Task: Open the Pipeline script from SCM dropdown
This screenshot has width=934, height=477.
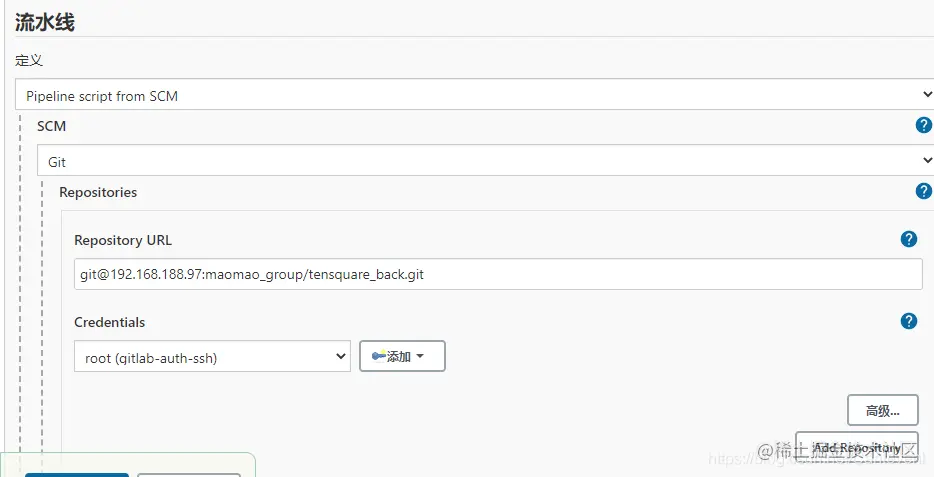Action: 474,95
